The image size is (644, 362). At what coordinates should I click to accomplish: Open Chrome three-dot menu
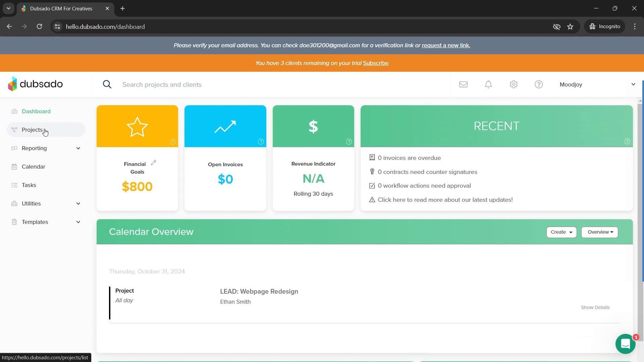(x=635, y=26)
